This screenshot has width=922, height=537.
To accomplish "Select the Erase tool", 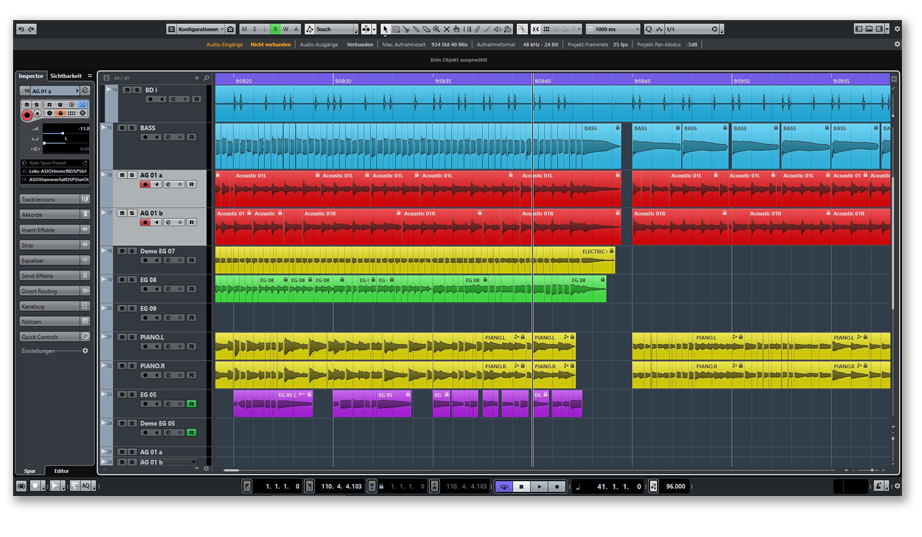I will (x=426, y=29).
